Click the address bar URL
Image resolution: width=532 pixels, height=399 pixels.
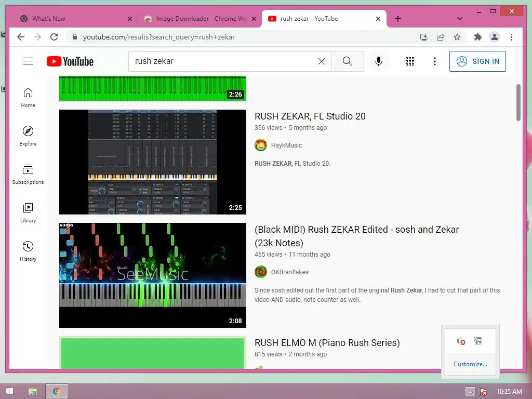pos(159,37)
